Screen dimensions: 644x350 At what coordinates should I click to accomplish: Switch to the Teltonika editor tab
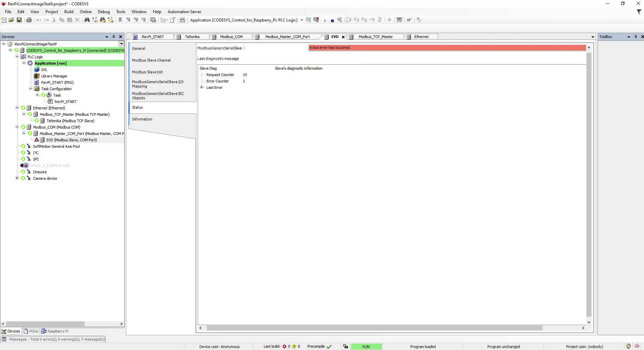pos(192,37)
